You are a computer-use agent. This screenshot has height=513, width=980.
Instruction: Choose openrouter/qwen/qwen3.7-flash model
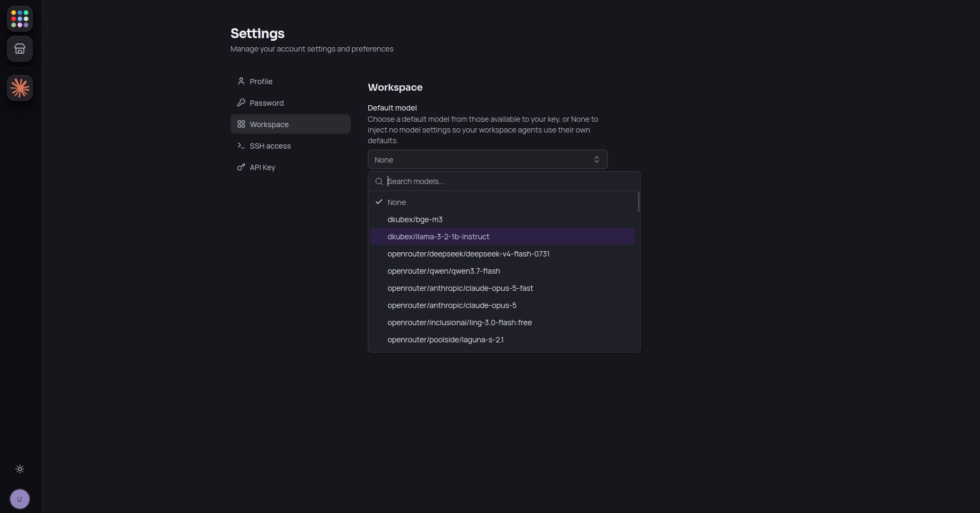502,270
